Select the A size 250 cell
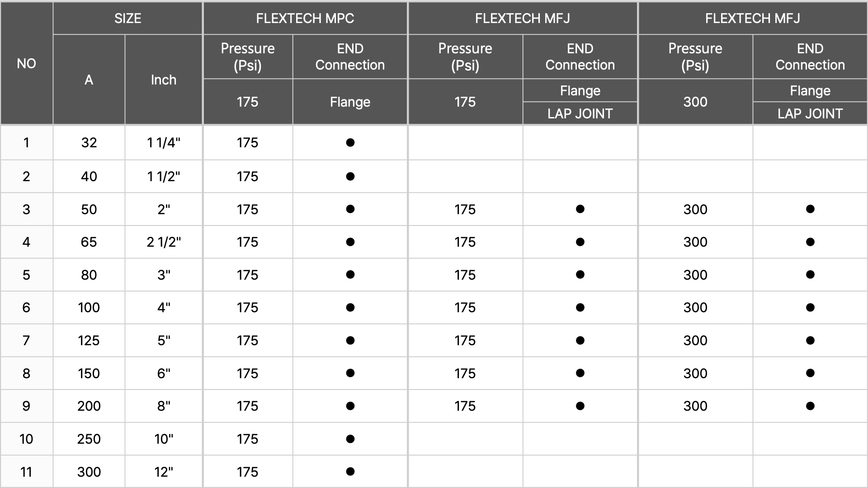868x488 pixels. coord(89,439)
